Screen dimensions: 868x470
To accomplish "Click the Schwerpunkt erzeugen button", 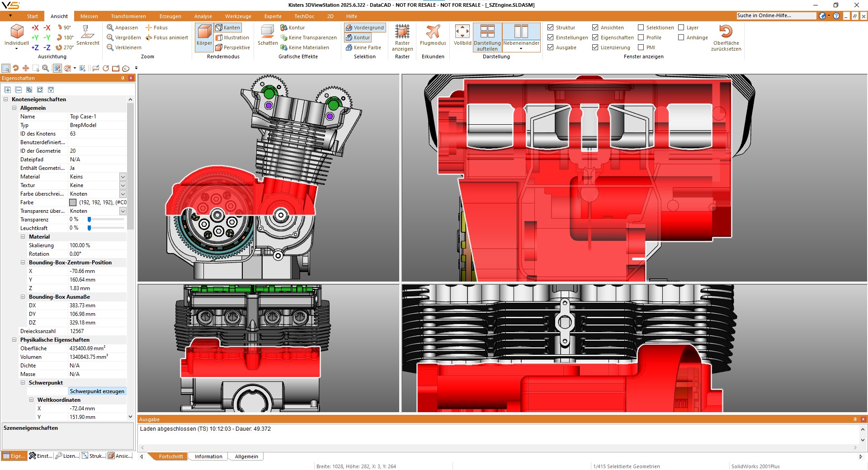I will coord(97,391).
